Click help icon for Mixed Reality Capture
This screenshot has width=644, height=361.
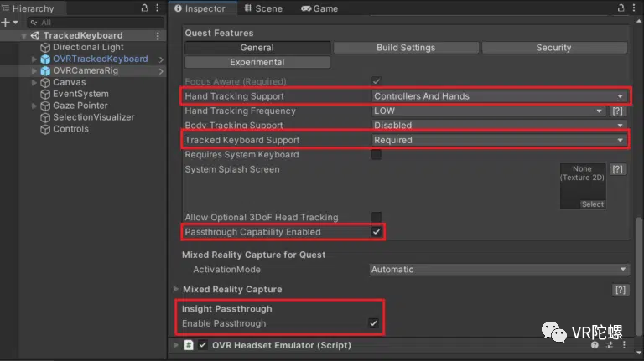(621, 290)
